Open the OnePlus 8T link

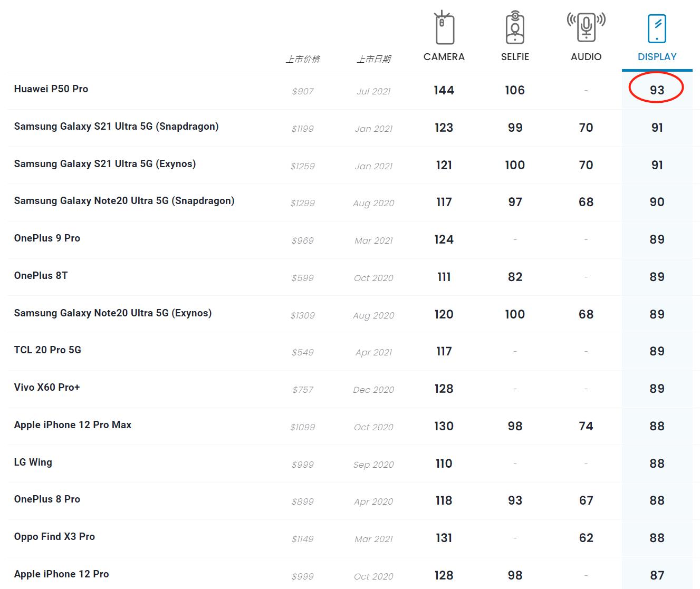41,276
